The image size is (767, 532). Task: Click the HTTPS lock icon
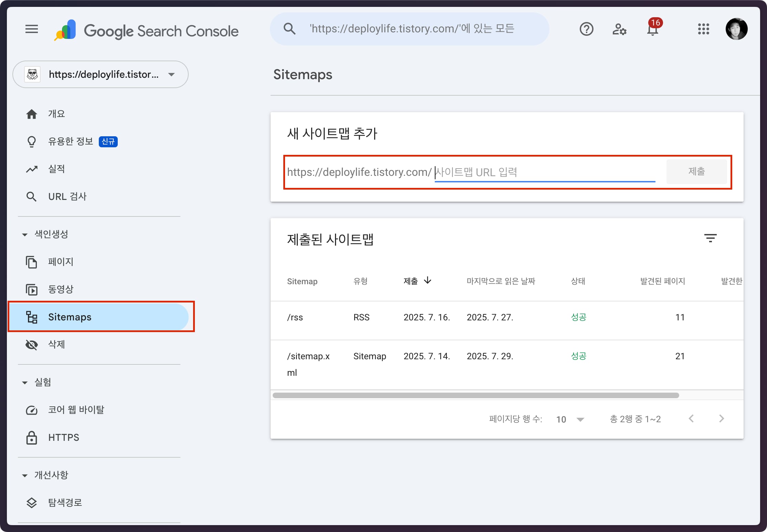pos(31,437)
